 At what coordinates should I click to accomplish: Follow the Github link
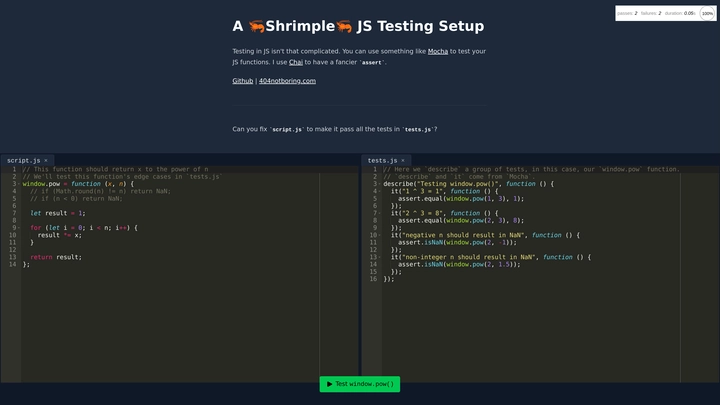[242, 81]
